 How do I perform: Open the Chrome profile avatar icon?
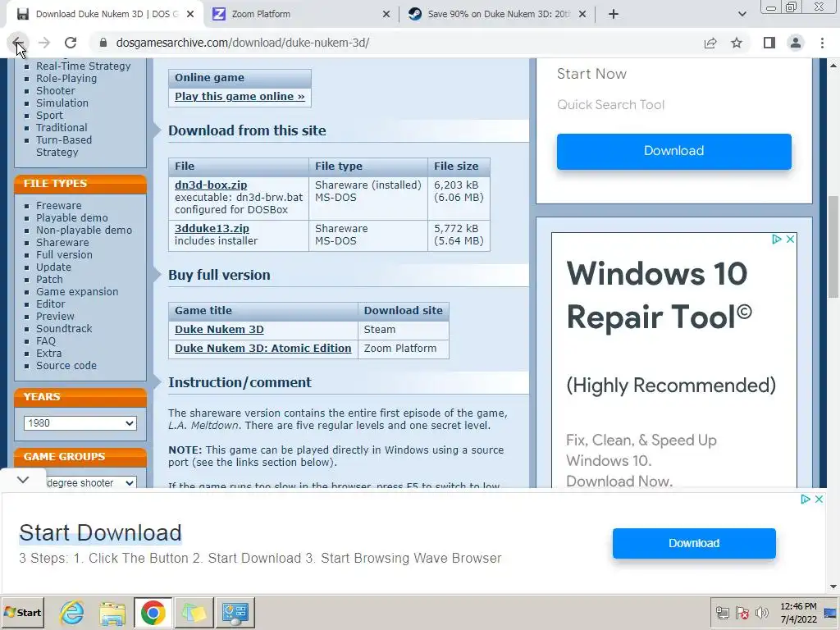[796, 43]
